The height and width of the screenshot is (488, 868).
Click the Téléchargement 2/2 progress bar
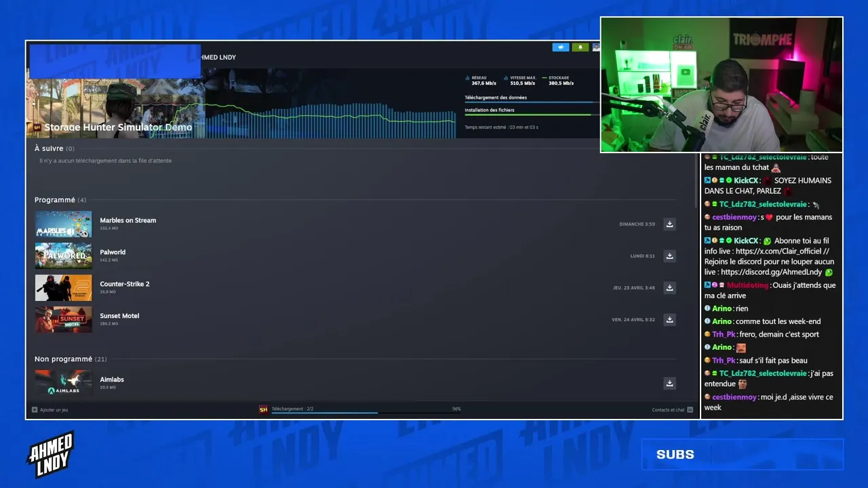tap(366, 413)
